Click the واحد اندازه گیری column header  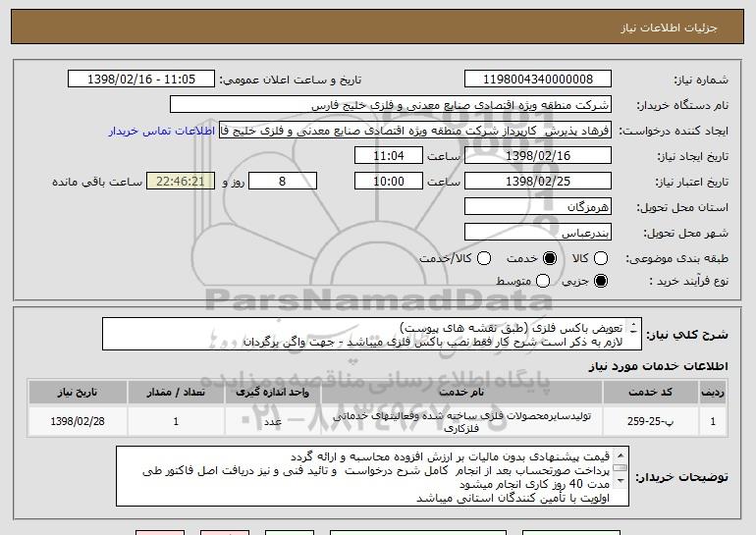pyautogui.click(x=272, y=393)
